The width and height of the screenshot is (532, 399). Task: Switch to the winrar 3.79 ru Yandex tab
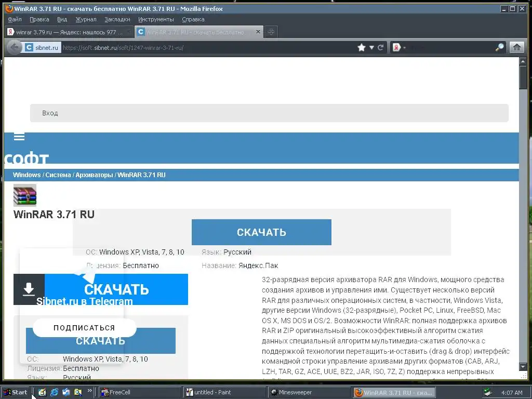point(69,32)
